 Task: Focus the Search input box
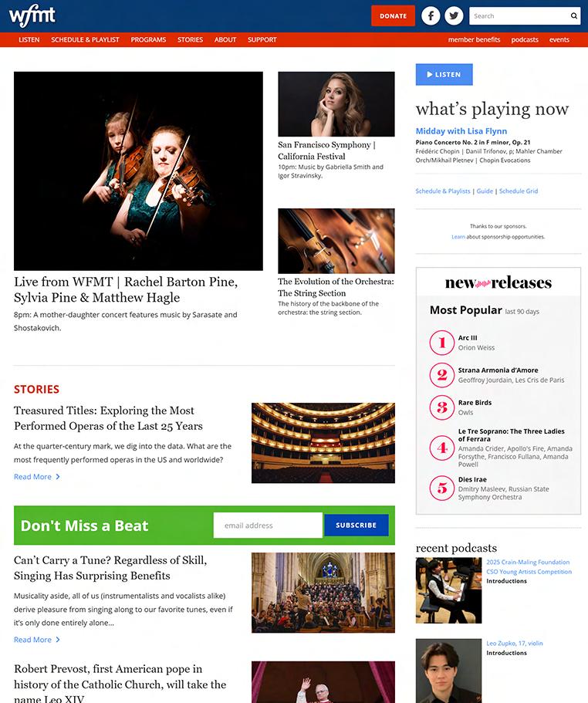tap(519, 15)
